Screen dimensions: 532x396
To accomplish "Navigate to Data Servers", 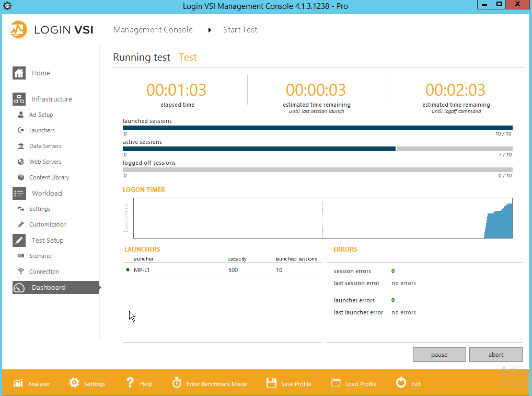I will pyautogui.click(x=45, y=146).
